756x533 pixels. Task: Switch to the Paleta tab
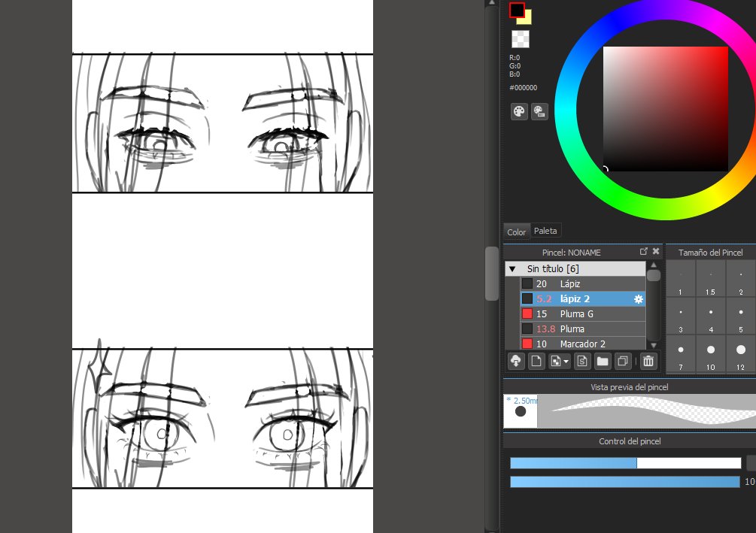point(545,231)
